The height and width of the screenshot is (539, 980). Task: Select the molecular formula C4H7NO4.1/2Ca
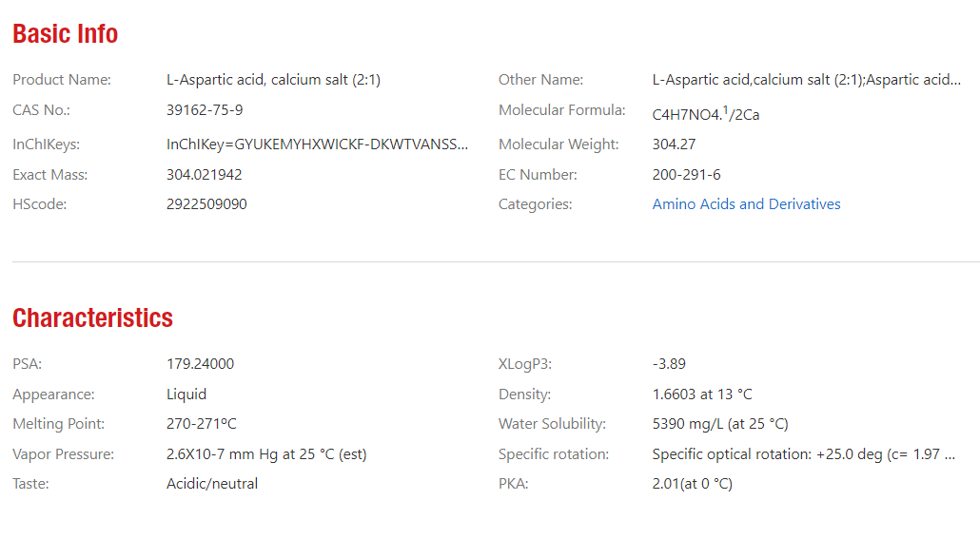coord(705,114)
